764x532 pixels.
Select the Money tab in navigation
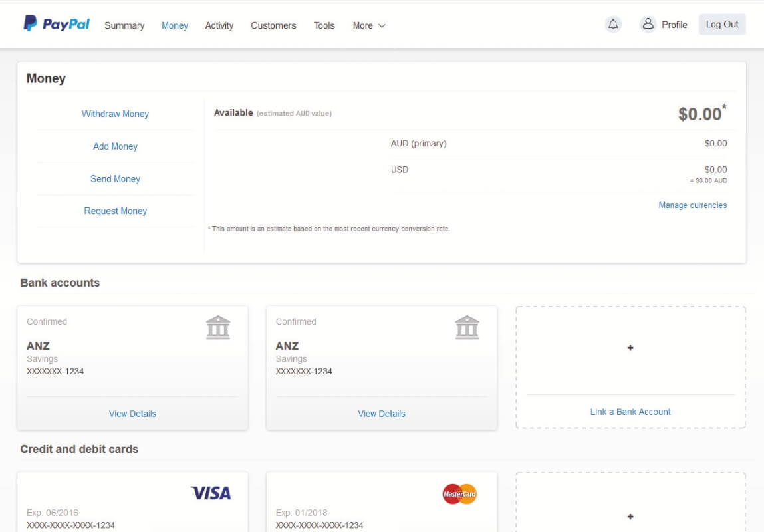click(x=174, y=25)
